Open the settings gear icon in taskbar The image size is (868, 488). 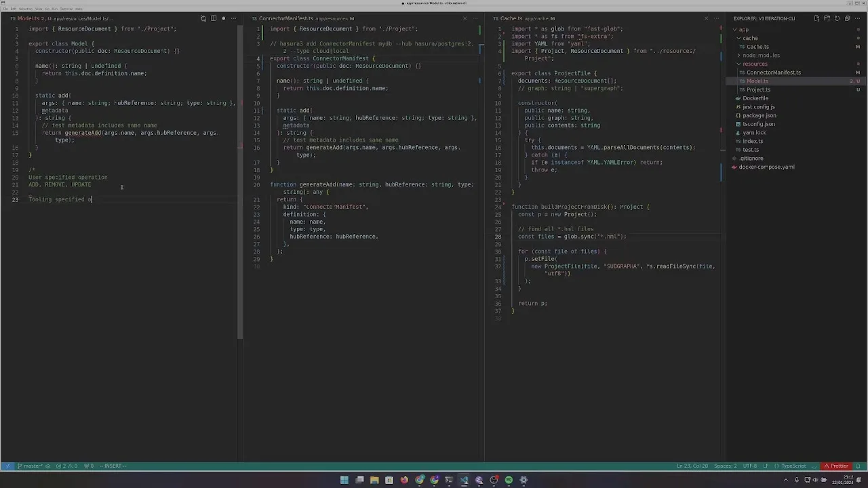point(524,480)
